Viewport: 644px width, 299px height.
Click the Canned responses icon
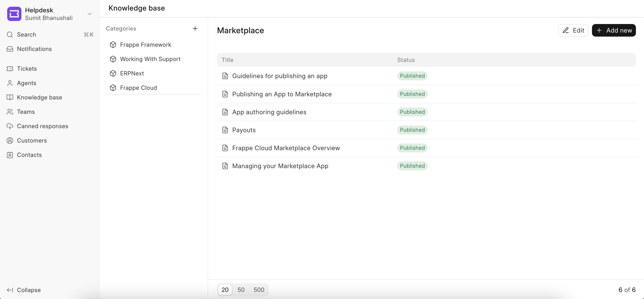point(10,126)
